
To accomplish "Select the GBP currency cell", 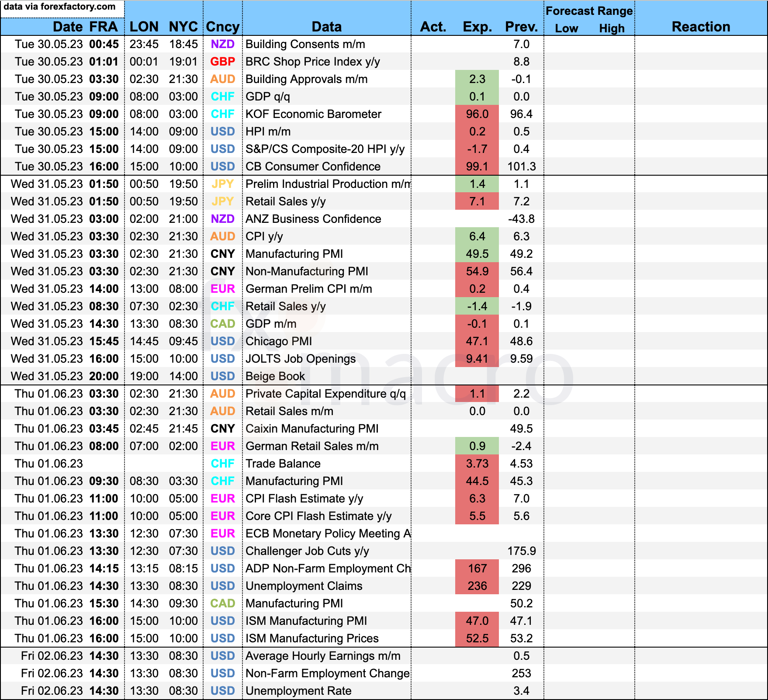I will [x=223, y=62].
